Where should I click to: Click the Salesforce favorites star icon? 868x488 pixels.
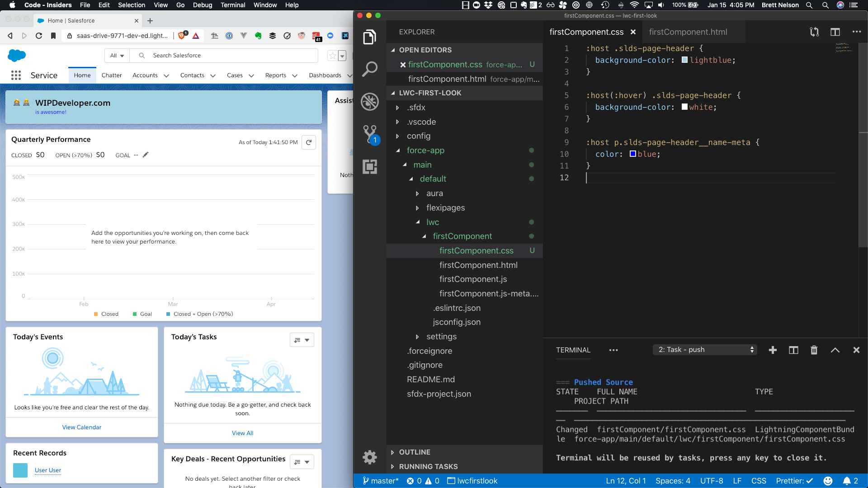point(332,56)
